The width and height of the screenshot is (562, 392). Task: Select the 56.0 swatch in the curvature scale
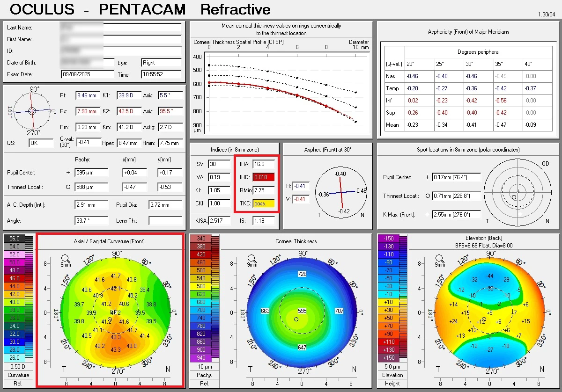[14, 239]
